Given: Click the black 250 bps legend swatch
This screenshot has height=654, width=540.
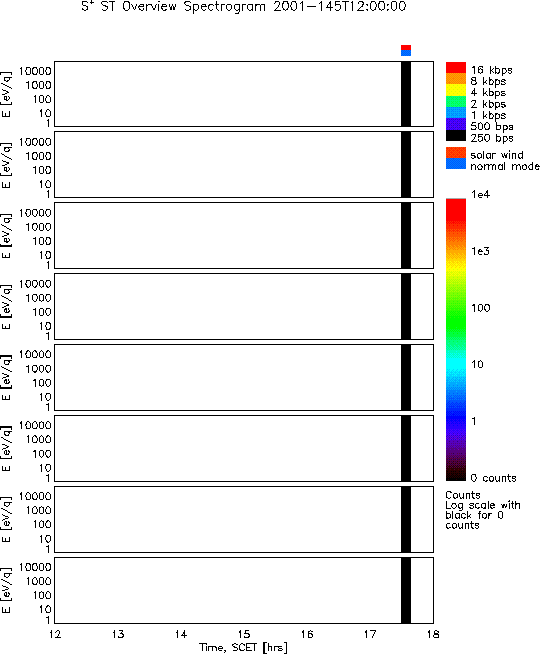Looking at the screenshot, I should pos(456,136).
